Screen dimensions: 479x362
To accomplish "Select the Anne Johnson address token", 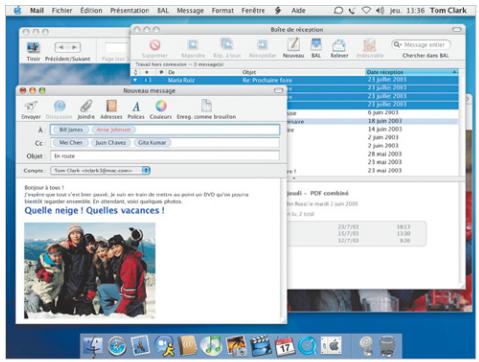I will click(114, 130).
